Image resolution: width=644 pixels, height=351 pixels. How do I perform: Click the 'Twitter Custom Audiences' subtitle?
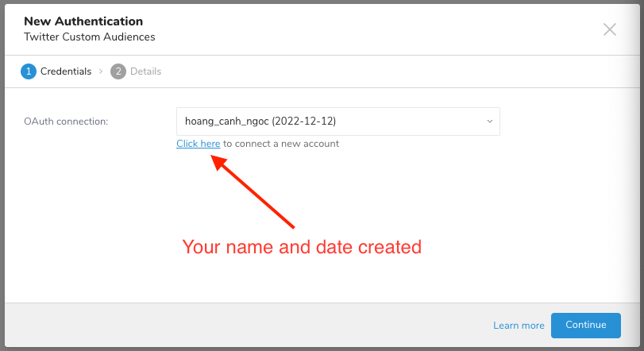tap(89, 37)
